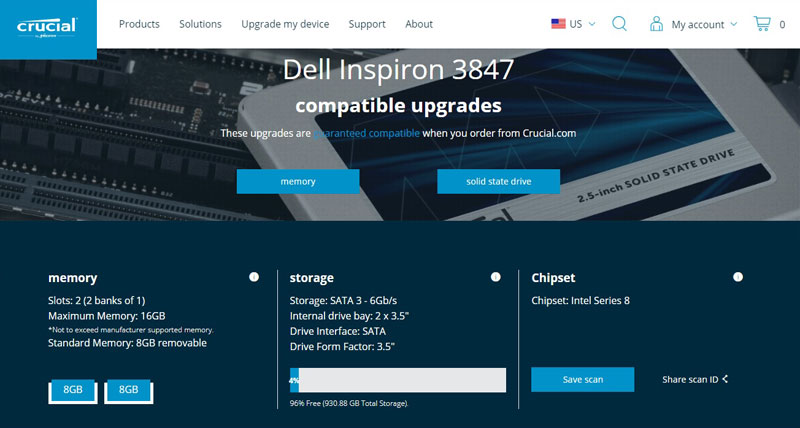
Task: Click the Dell Inspiron 3847 heading
Action: [398, 69]
